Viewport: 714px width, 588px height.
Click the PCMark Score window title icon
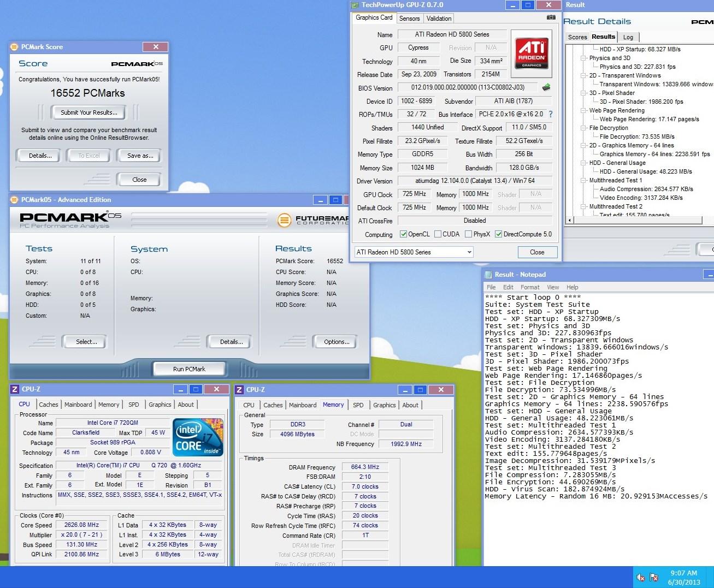[x=15, y=47]
